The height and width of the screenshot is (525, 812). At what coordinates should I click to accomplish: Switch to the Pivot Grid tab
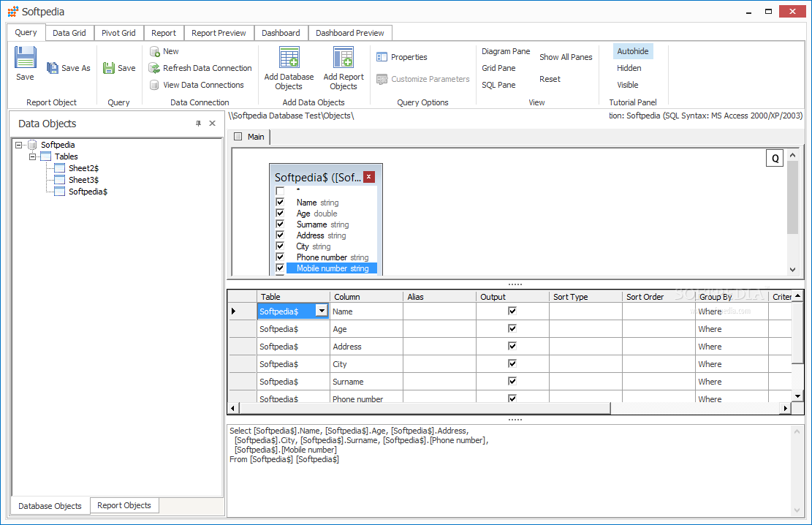[118, 33]
